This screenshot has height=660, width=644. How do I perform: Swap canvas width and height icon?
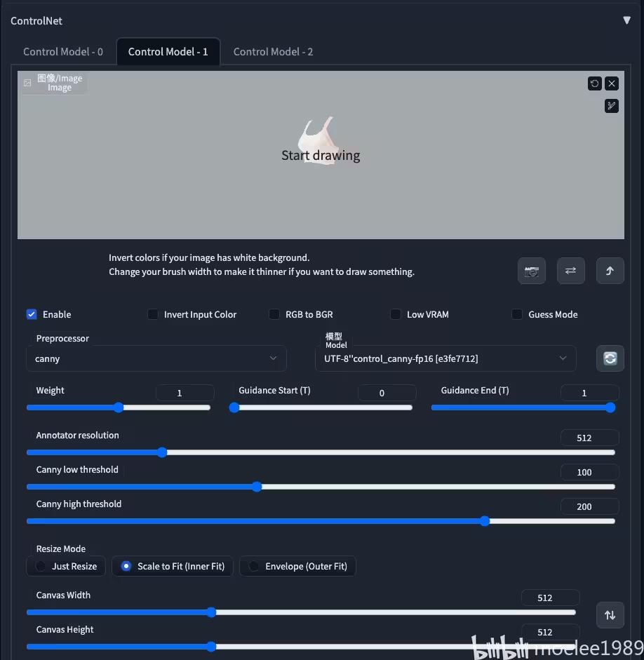(x=610, y=615)
